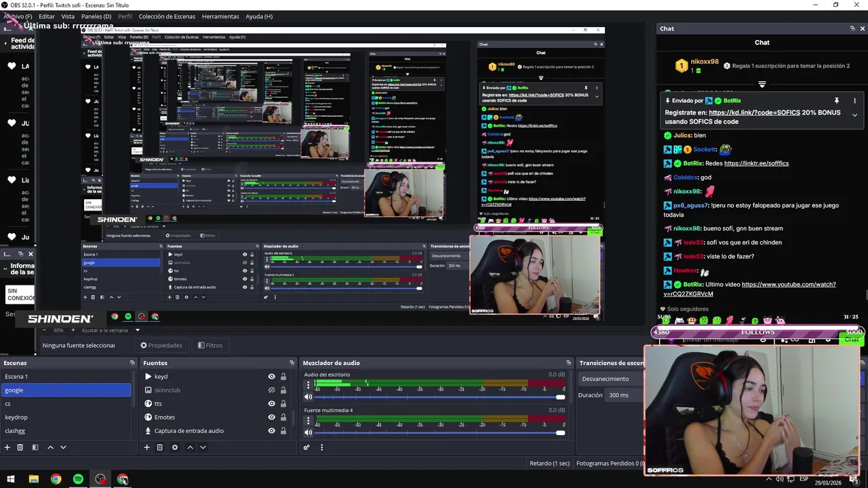
Task: Open Editar menu
Action: click(47, 16)
